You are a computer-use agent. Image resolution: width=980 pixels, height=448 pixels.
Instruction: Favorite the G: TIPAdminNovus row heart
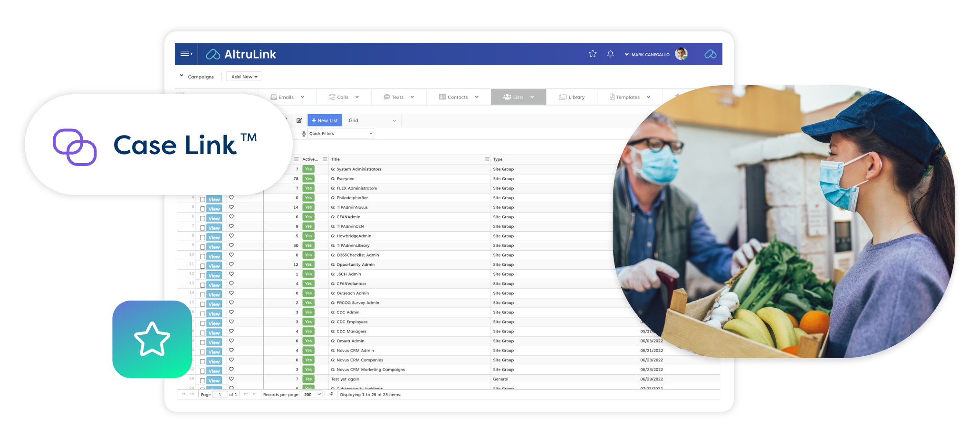pyautogui.click(x=231, y=207)
